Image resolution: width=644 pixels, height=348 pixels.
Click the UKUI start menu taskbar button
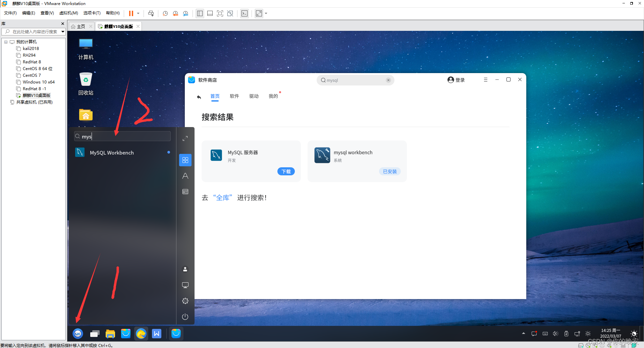coord(78,334)
